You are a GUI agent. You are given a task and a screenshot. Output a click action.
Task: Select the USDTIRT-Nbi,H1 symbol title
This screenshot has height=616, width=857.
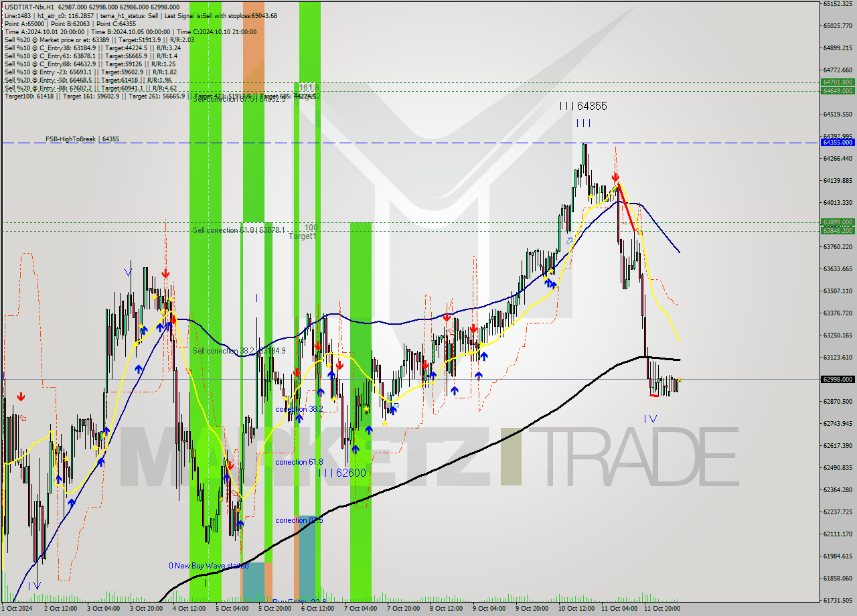pyautogui.click(x=28, y=7)
